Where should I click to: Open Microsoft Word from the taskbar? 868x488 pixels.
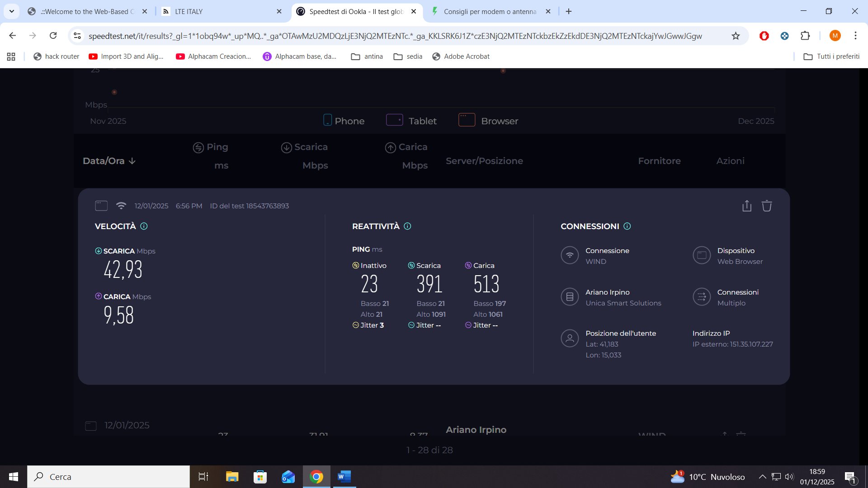pyautogui.click(x=344, y=477)
